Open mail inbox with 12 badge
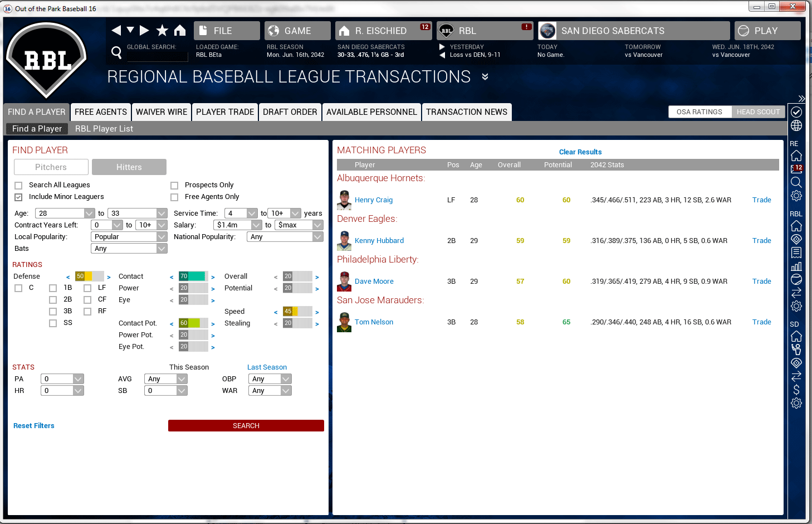This screenshot has height=524, width=812. click(x=796, y=168)
